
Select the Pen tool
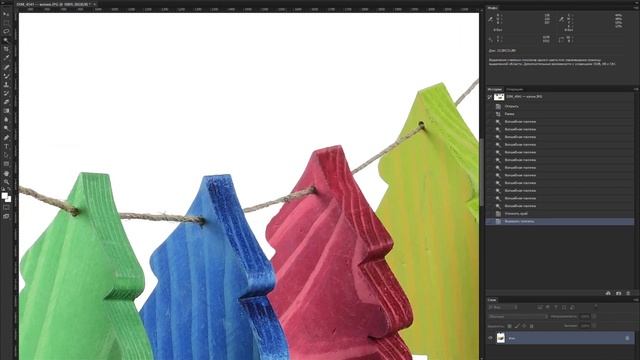(x=6, y=138)
